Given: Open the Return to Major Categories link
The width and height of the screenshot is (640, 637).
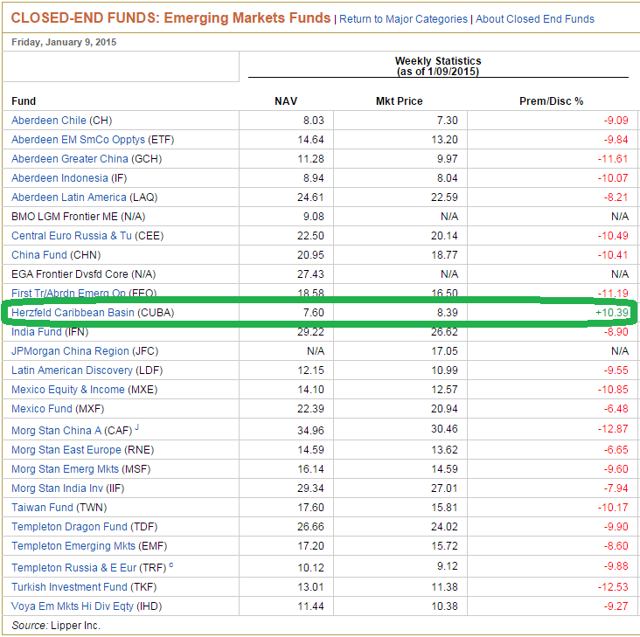Looking at the screenshot, I should [403, 19].
